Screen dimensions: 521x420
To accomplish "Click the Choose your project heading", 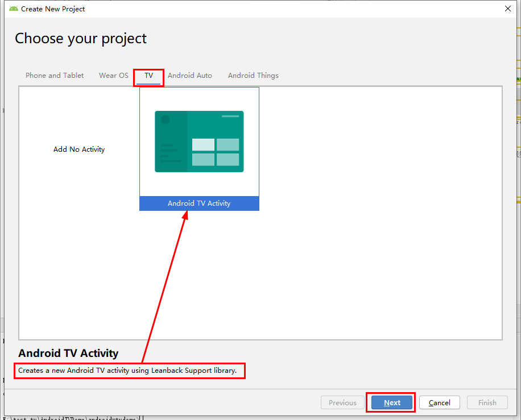I will pos(81,39).
